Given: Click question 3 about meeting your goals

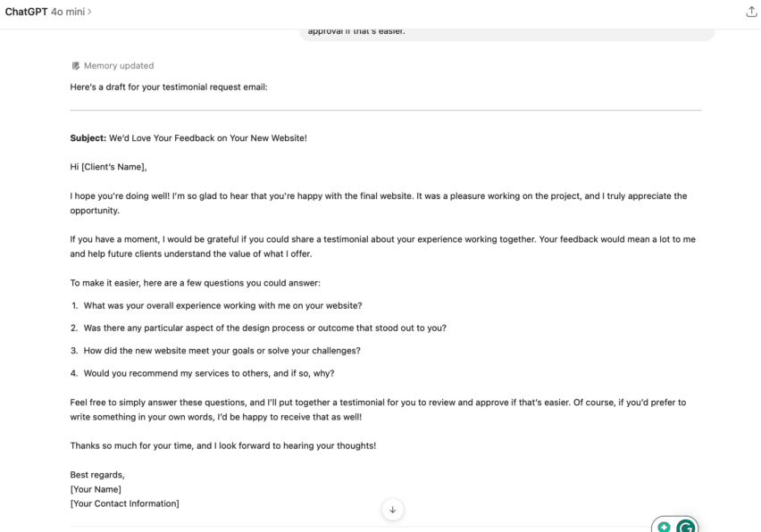Looking at the screenshot, I should 222,351.
